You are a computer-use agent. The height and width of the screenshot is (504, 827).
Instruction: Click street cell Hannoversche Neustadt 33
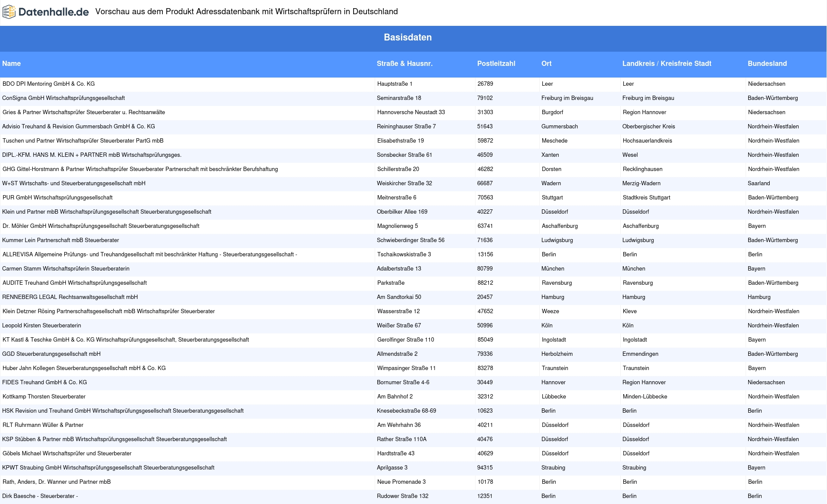(411, 112)
